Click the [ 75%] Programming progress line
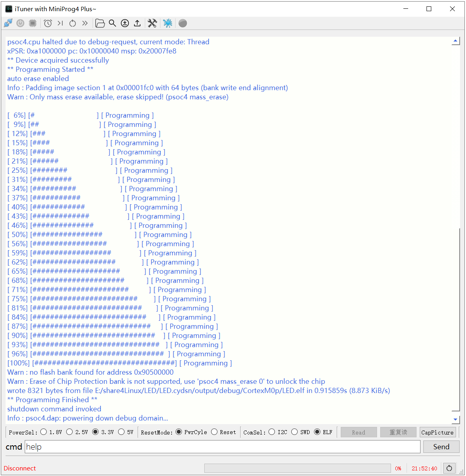 (x=109, y=299)
